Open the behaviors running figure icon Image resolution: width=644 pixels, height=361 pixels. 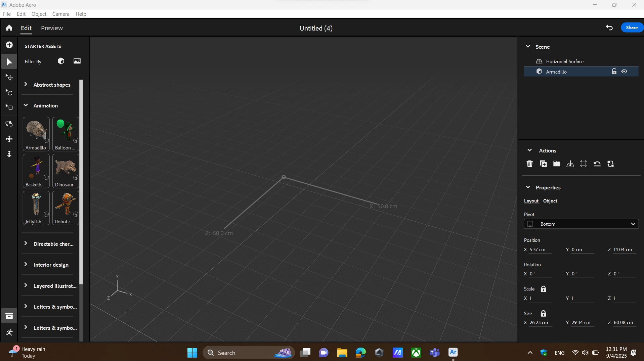tap(9, 332)
